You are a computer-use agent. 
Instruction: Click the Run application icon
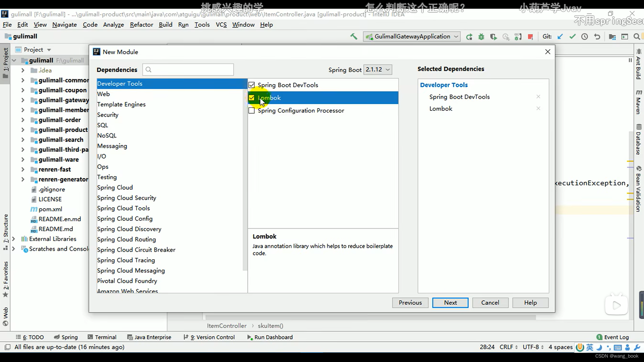tap(469, 37)
